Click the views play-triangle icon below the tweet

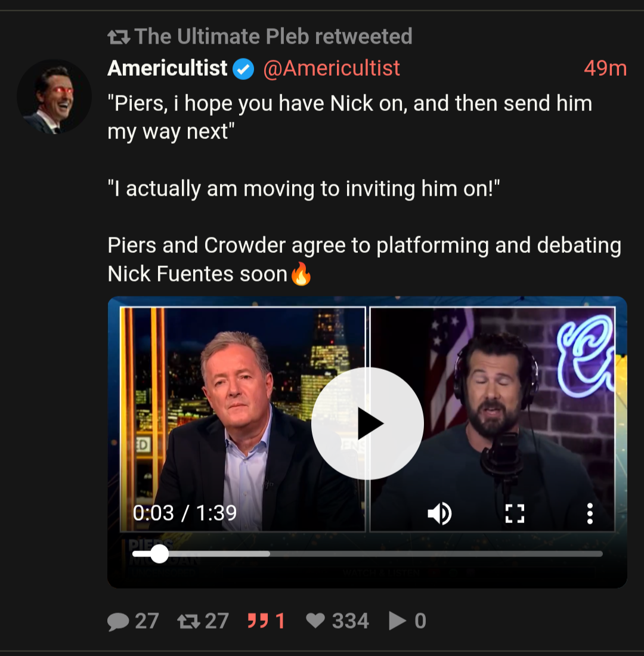click(x=397, y=621)
